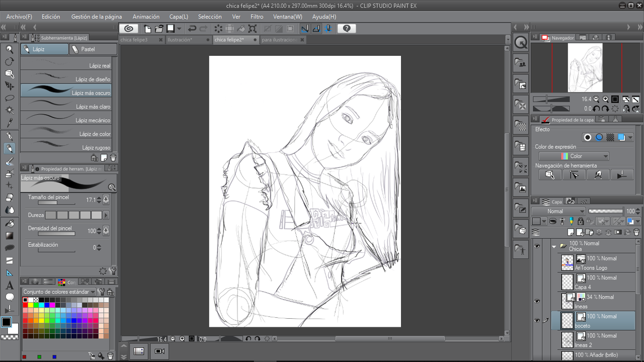
Task: Toggle visibility of boceto layer
Action: 537,320
